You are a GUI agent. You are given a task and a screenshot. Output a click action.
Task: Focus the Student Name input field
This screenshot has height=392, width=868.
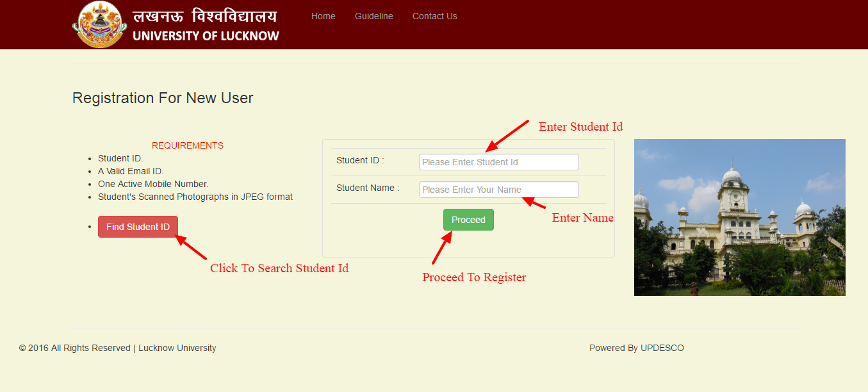coord(499,190)
